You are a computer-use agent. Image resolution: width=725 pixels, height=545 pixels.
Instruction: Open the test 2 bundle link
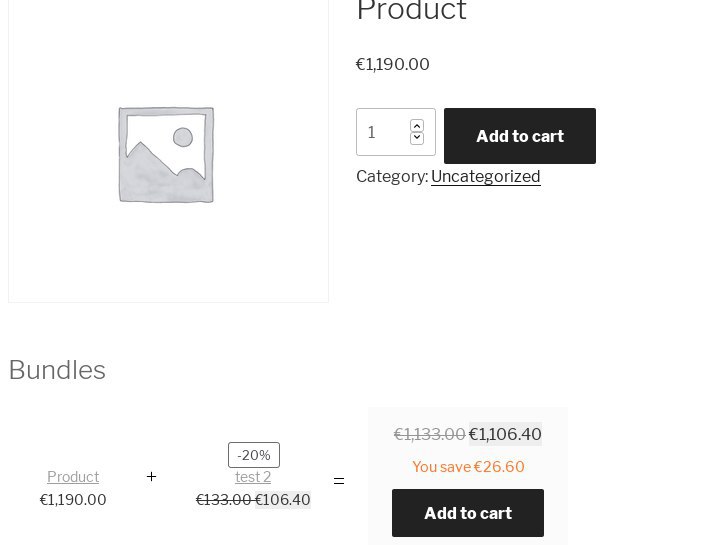pyautogui.click(x=253, y=477)
